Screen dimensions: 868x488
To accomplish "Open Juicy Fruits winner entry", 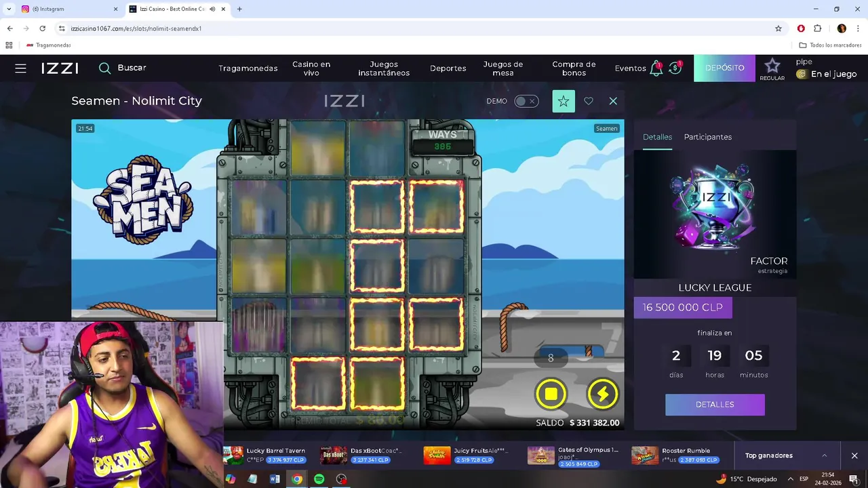I will tap(467, 455).
